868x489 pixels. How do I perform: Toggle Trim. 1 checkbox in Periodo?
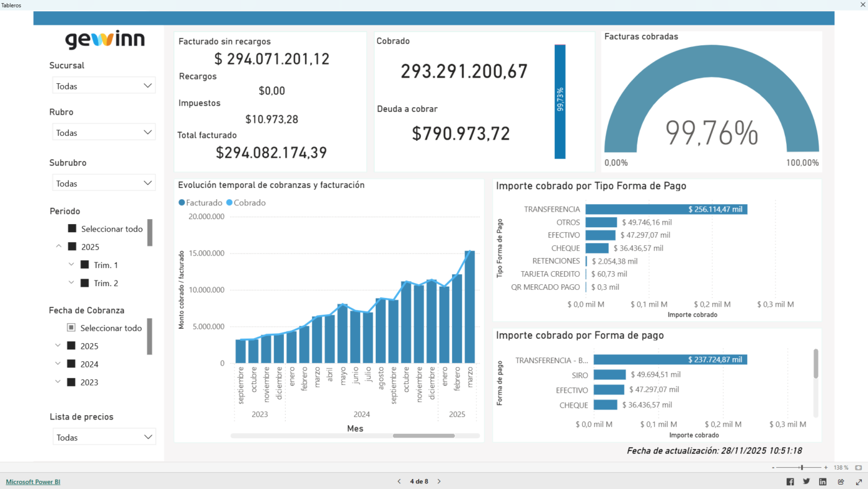click(x=85, y=265)
